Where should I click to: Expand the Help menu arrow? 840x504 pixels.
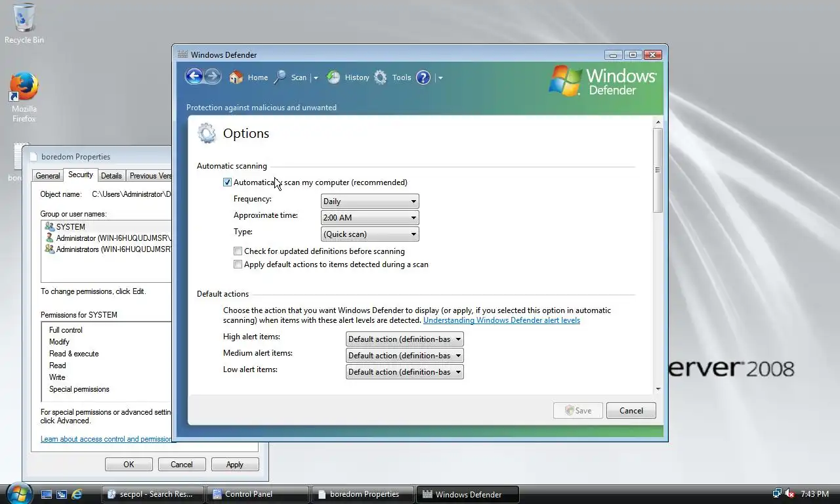point(440,78)
